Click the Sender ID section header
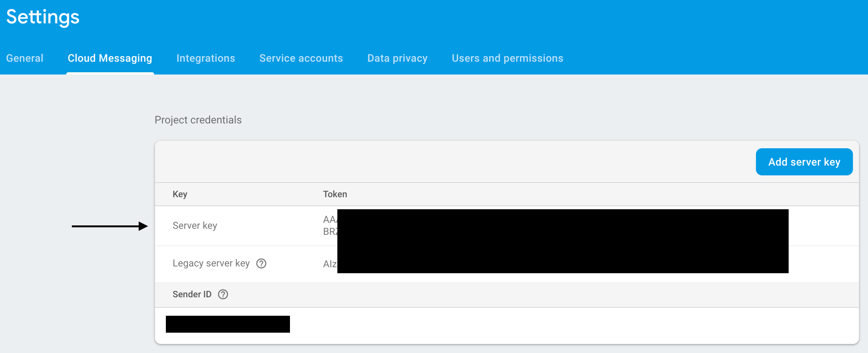Screen dimensions: 868x353 click(192, 294)
